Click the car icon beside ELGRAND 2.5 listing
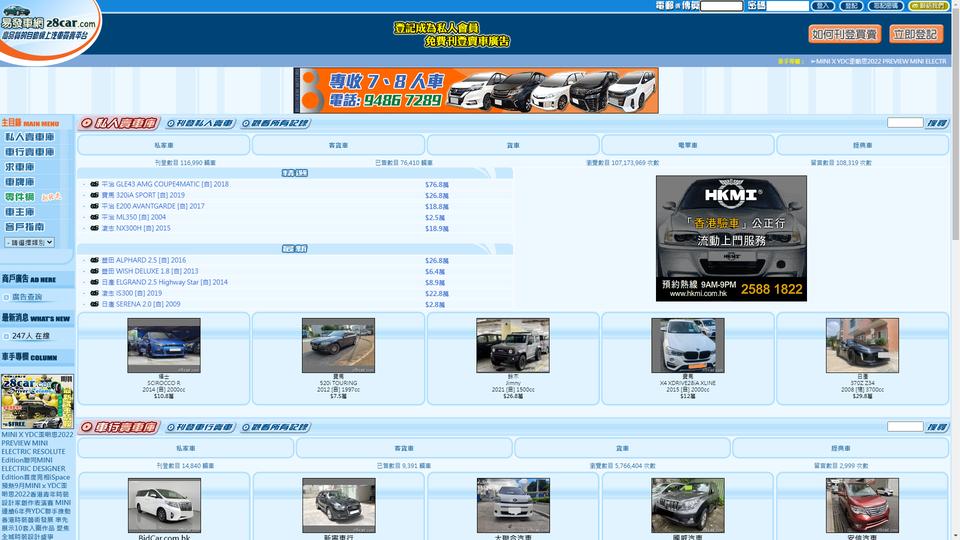Viewport: 960px width, 540px height. (94, 282)
